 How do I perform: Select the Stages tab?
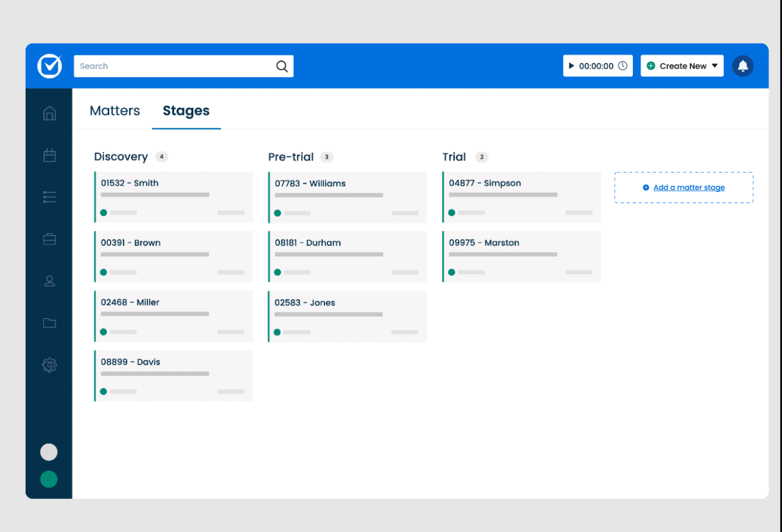tap(186, 111)
